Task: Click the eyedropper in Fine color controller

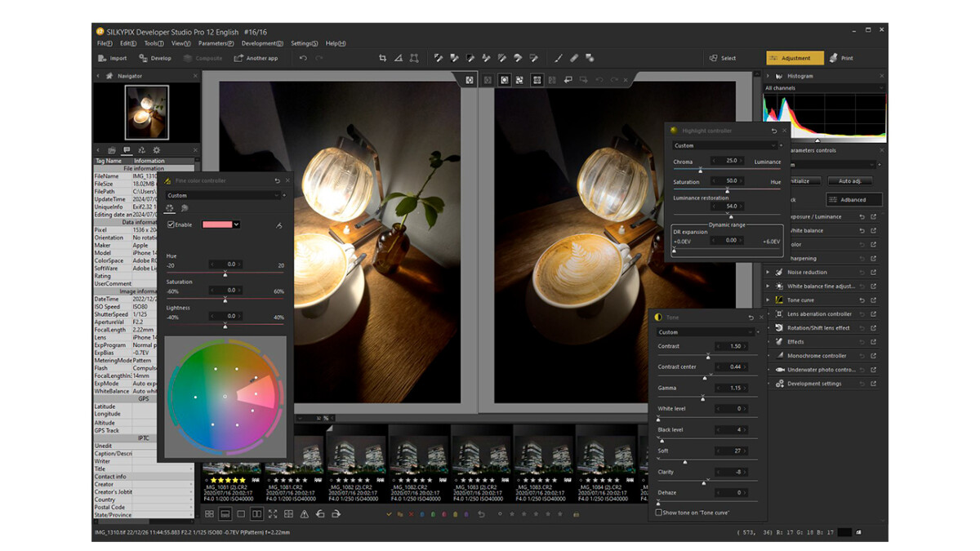Action: coord(279,225)
